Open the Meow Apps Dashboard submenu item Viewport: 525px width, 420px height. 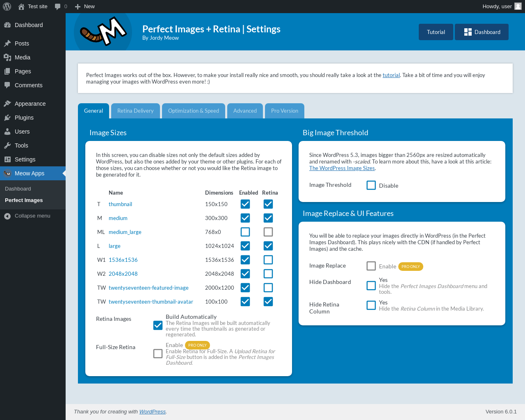18,189
